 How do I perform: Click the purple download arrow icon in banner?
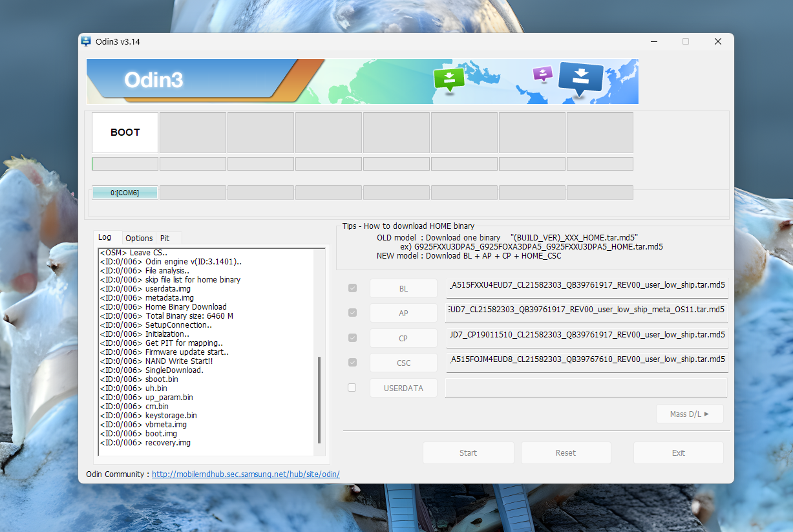[x=543, y=73]
